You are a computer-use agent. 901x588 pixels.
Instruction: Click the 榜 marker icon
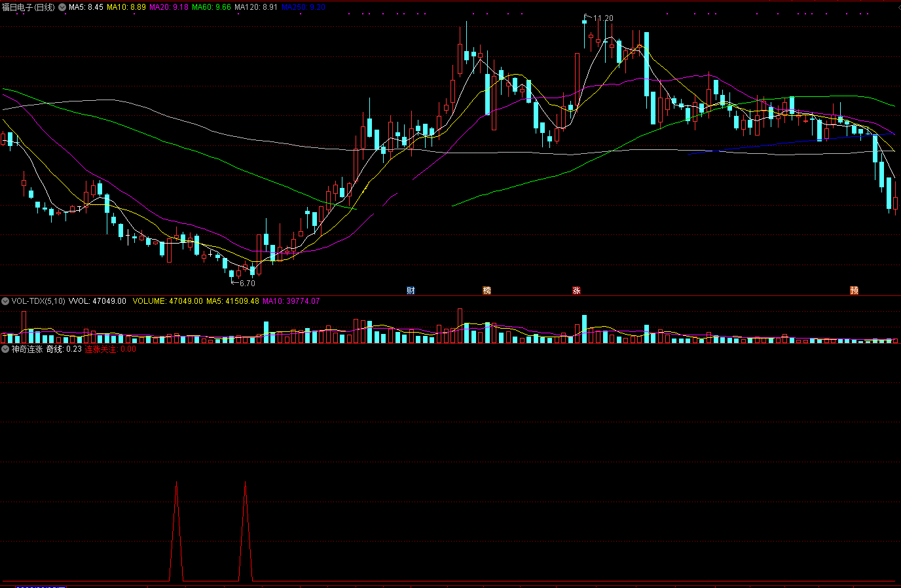pyautogui.click(x=487, y=290)
